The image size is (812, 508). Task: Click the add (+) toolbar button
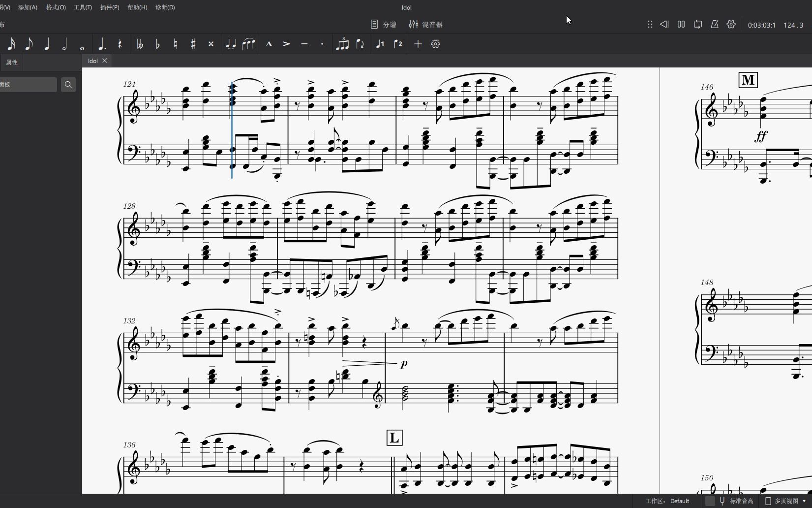(x=418, y=44)
